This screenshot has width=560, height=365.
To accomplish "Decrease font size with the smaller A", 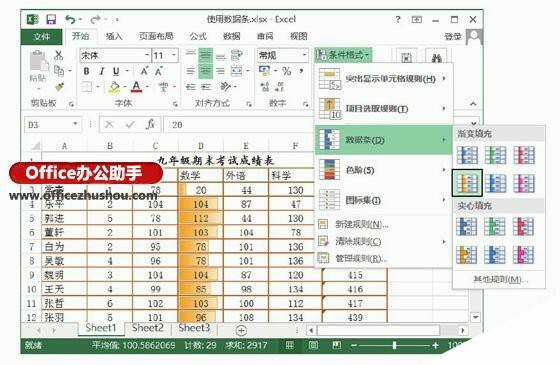I will pos(159,71).
